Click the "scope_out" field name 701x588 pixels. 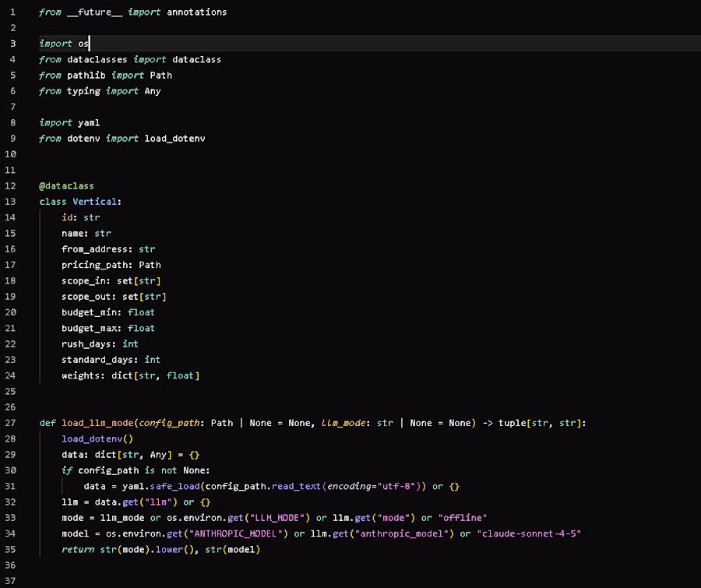click(x=86, y=297)
